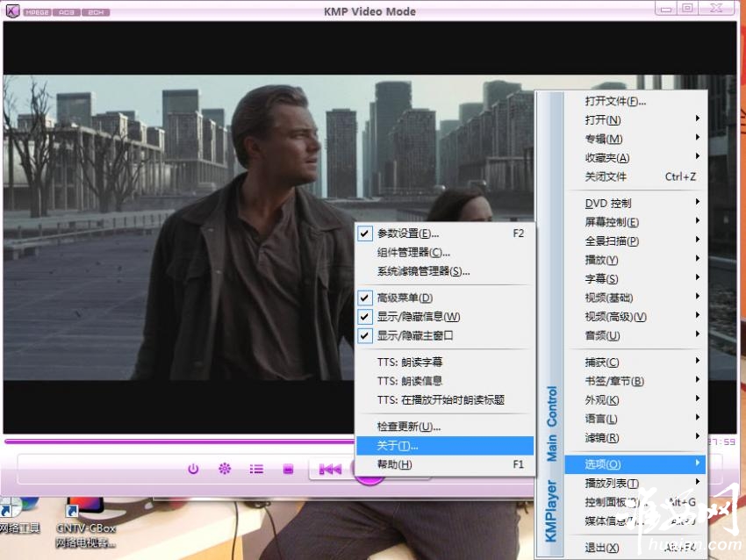Click the AC3 audio indicator
746x560 pixels.
[x=66, y=12]
